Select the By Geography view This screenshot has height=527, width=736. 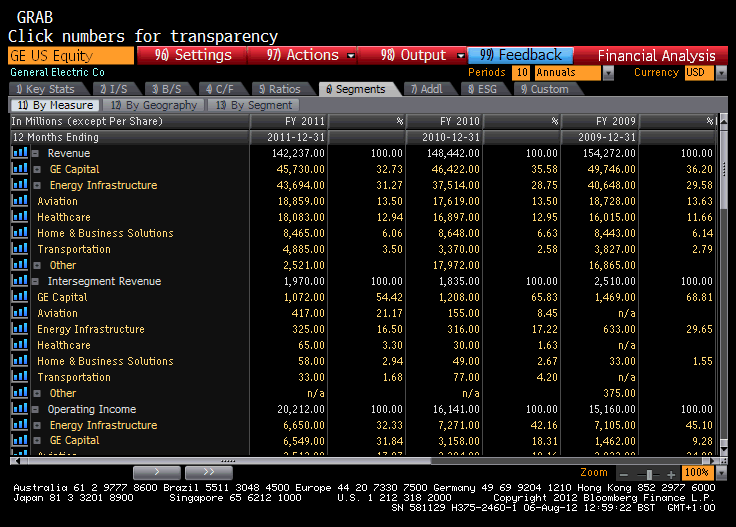tap(154, 105)
